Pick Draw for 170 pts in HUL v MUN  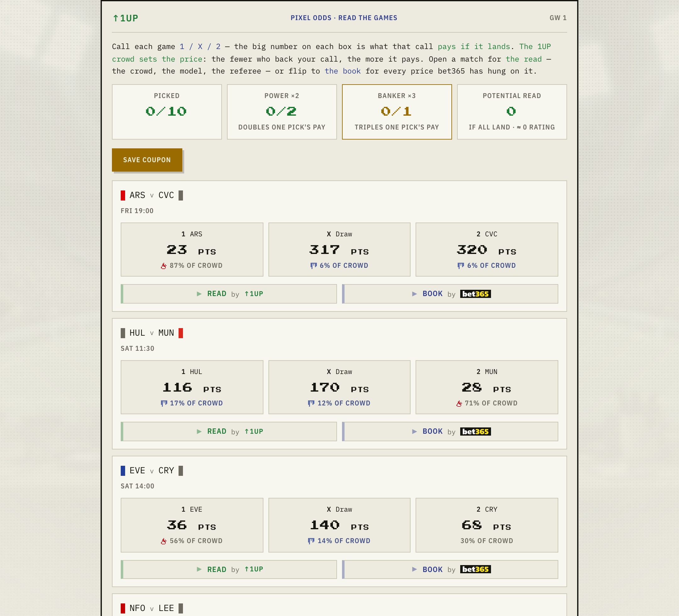click(339, 387)
